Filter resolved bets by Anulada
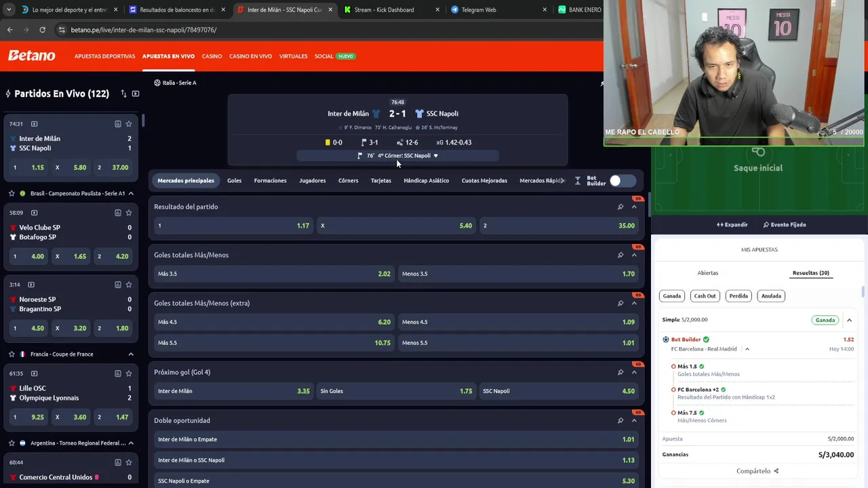 [771, 296]
